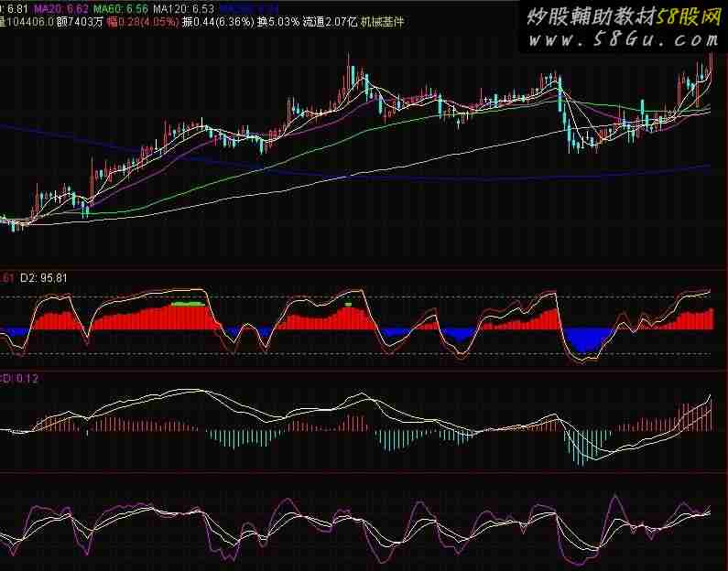Click the small second green signal marker
The height and width of the screenshot is (571, 728).
point(349,303)
